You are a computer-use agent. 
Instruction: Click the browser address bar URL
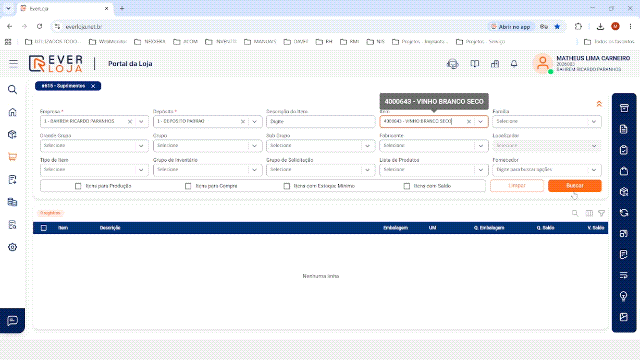click(83, 27)
